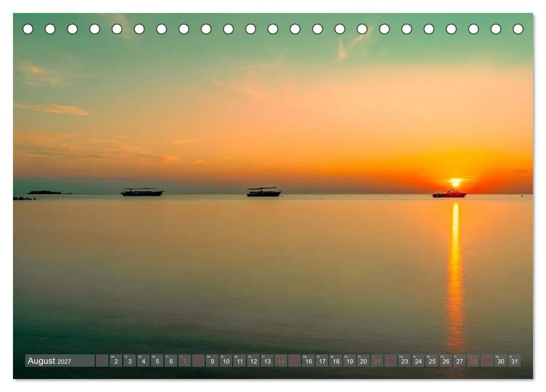Click the date cell numbered 23
Viewport: 546px width, 392px height.
click(404, 361)
